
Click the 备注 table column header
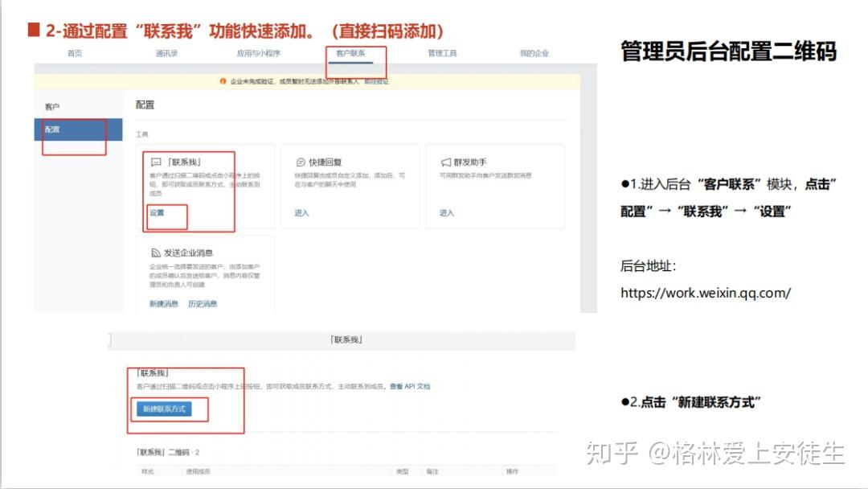tap(432, 472)
